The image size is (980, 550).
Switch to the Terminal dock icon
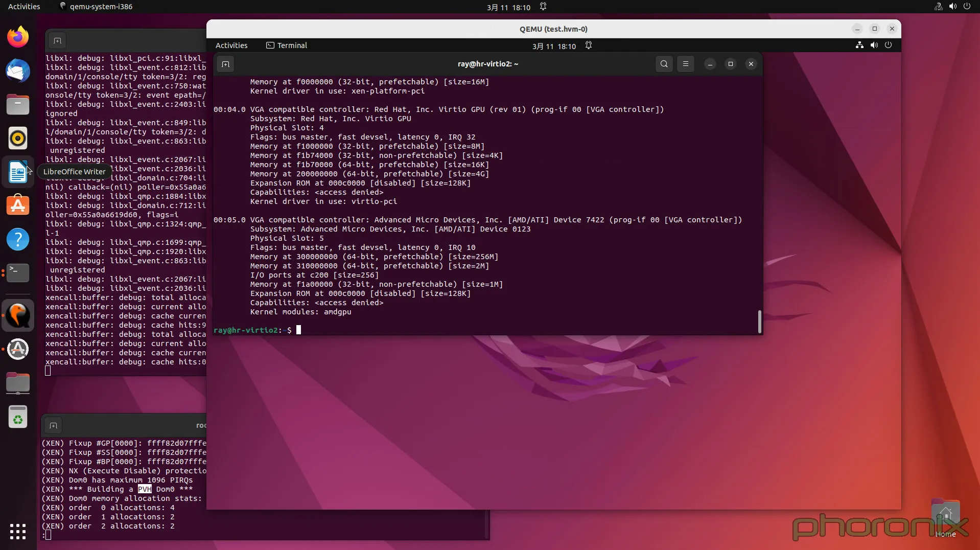pyautogui.click(x=18, y=273)
